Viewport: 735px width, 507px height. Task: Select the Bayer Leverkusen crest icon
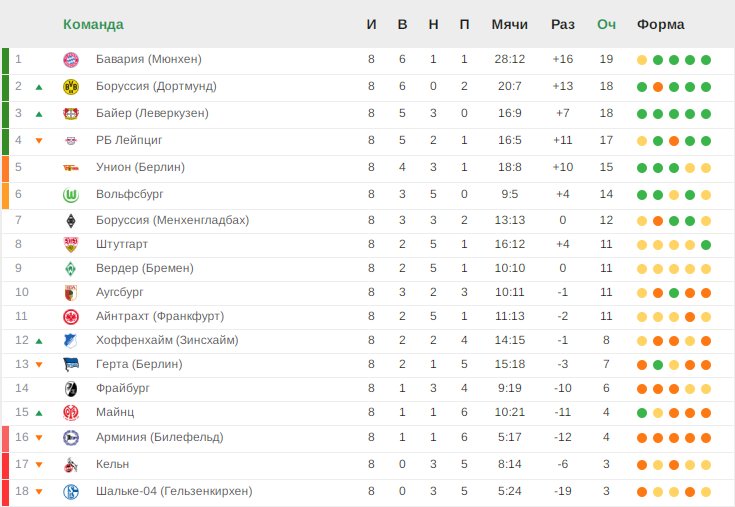point(71,114)
